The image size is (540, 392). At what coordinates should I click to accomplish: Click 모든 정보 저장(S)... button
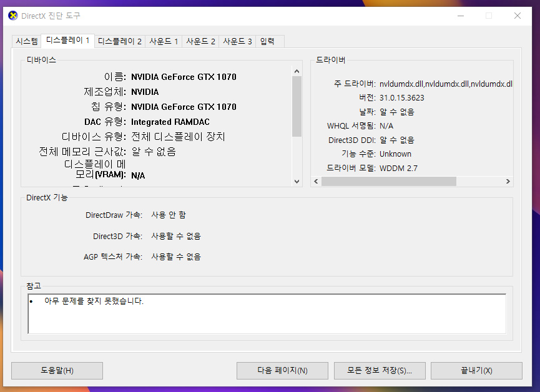pos(380,371)
